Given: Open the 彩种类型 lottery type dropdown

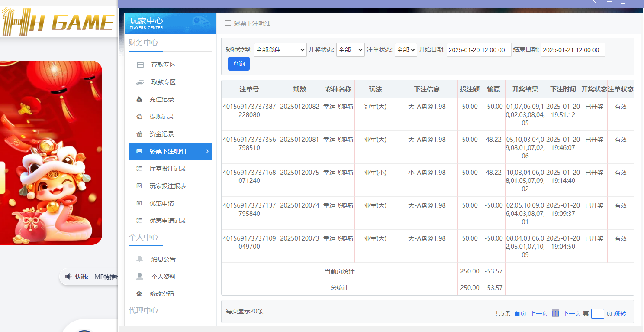Looking at the screenshot, I should (280, 49).
